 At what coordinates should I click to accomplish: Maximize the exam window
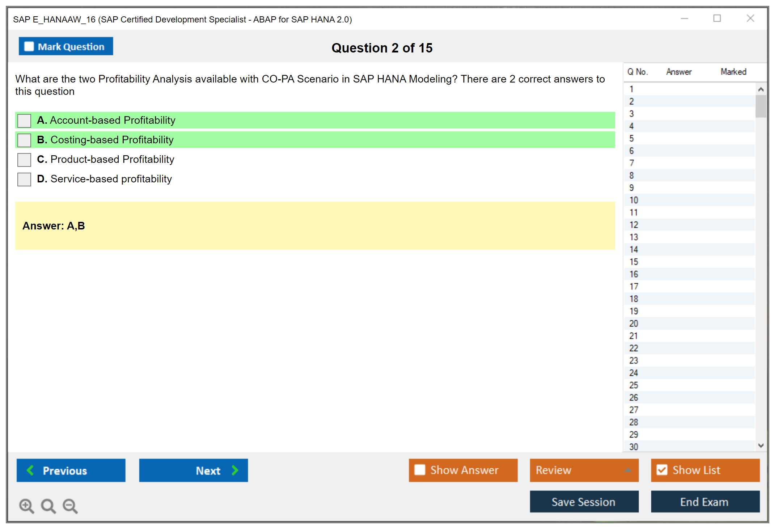[717, 18]
